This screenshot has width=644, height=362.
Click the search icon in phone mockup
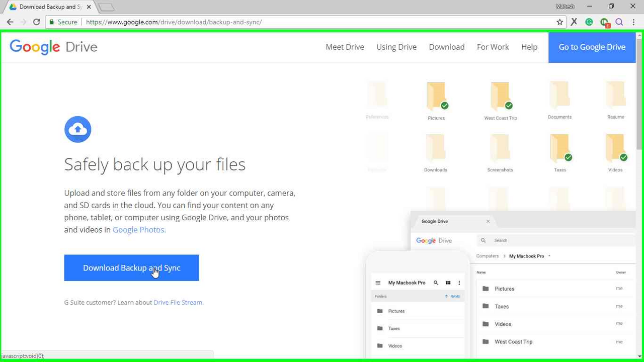pyautogui.click(x=436, y=283)
